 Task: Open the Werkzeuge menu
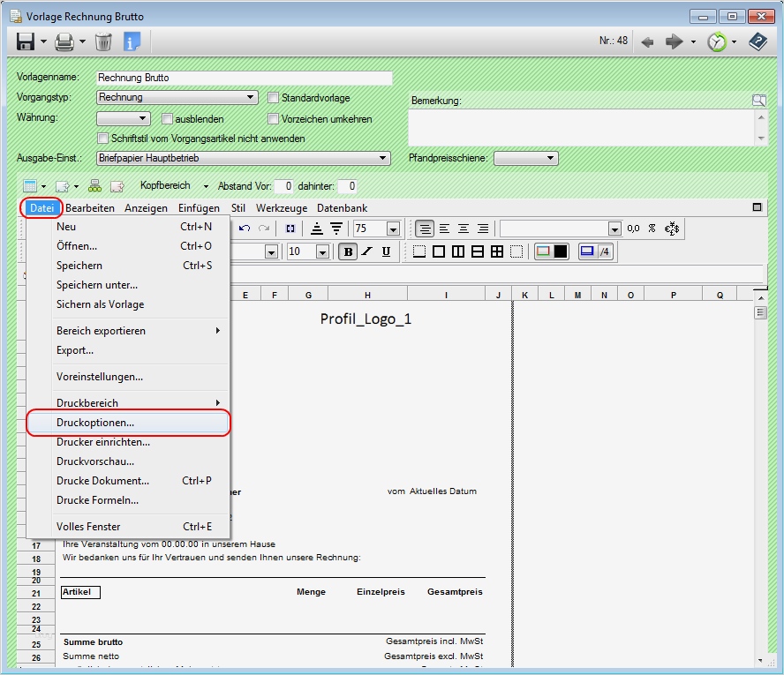pyautogui.click(x=282, y=208)
